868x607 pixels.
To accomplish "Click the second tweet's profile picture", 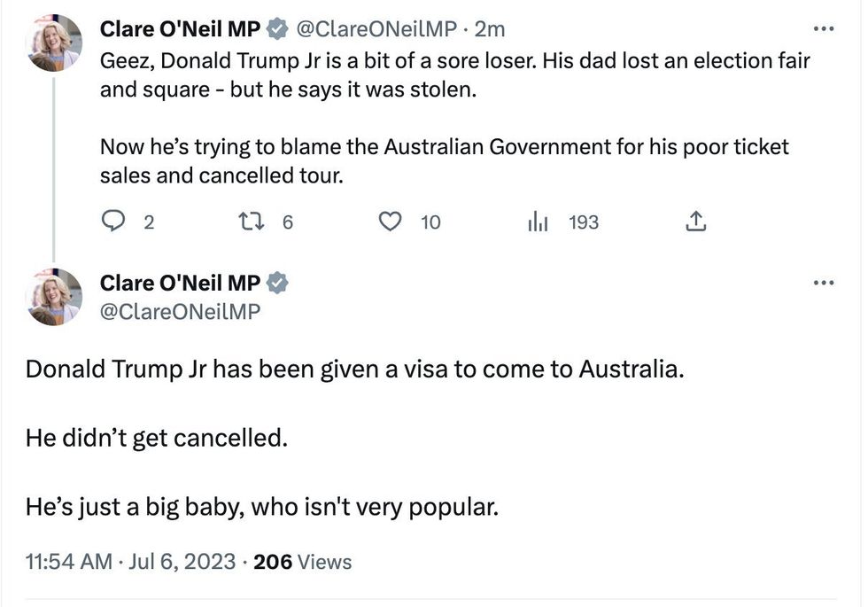I will click(x=53, y=297).
